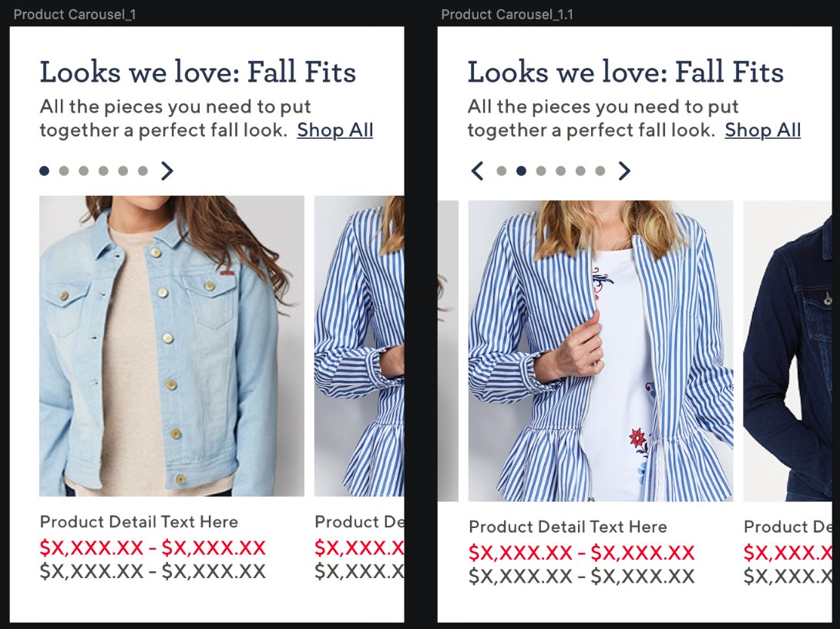Screen dimensions: 840x629
Task: Click partial striped jacket image in left frame
Action: [359, 345]
